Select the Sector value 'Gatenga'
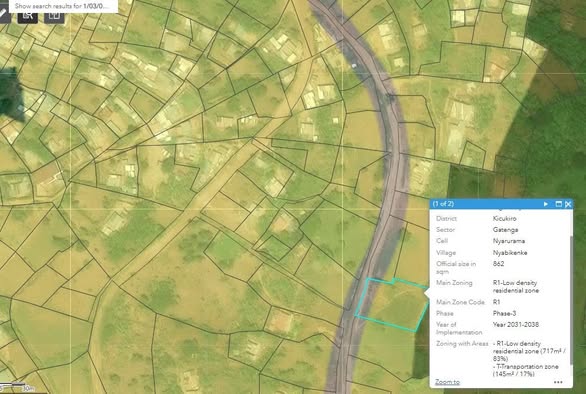The width and height of the screenshot is (586, 394). pyautogui.click(x=505, y=230)
